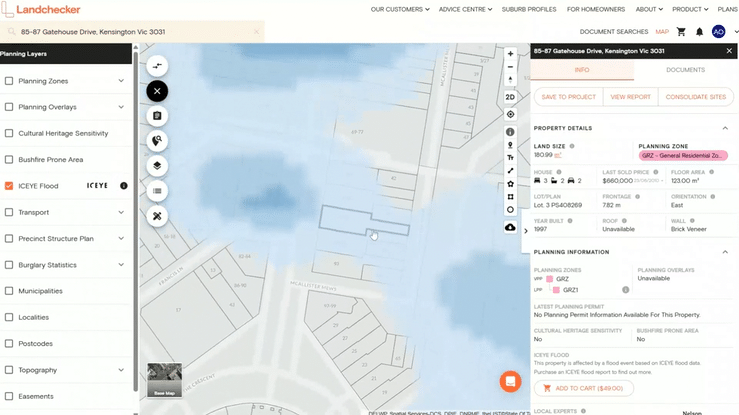Enable the Transport layer checkbox
739x415 pixels.
(x=9, y=212)
